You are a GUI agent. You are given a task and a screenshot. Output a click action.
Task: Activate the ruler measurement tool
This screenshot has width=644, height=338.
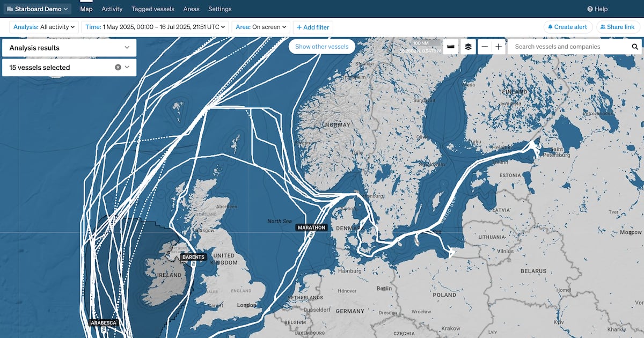pos(451,47)
